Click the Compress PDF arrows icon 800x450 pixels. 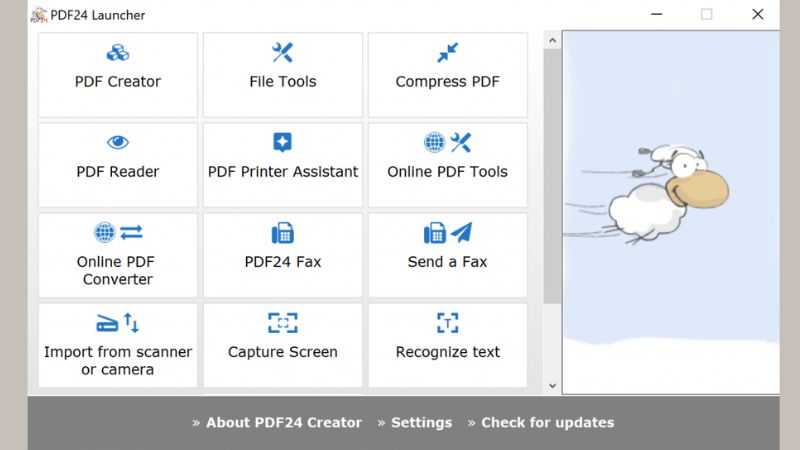click(447, 53)
